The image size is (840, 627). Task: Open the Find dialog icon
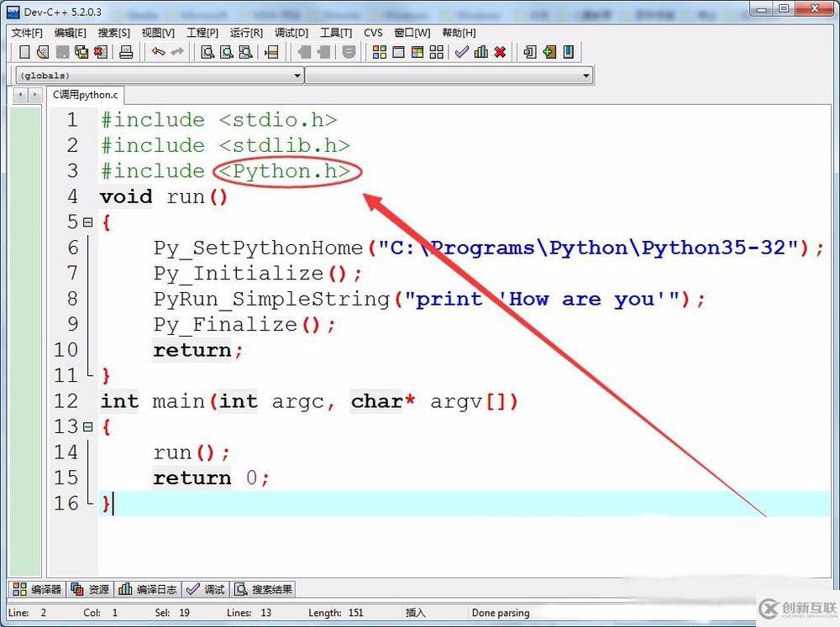coord(207,52)
